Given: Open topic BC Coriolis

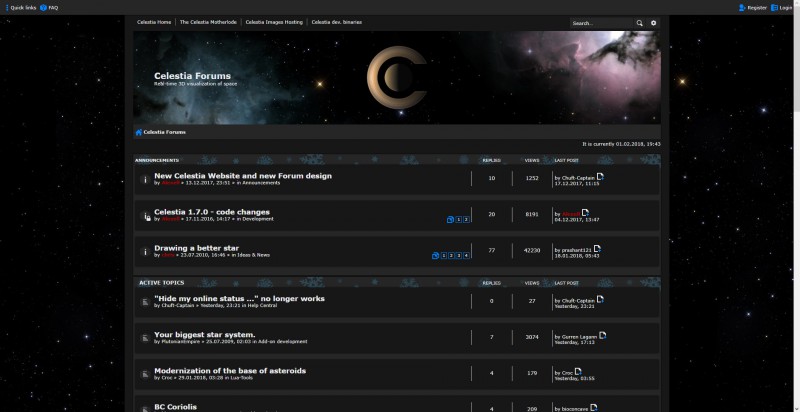Looking at the screenshot, I should pyautogui.click(x=176, y=407).
